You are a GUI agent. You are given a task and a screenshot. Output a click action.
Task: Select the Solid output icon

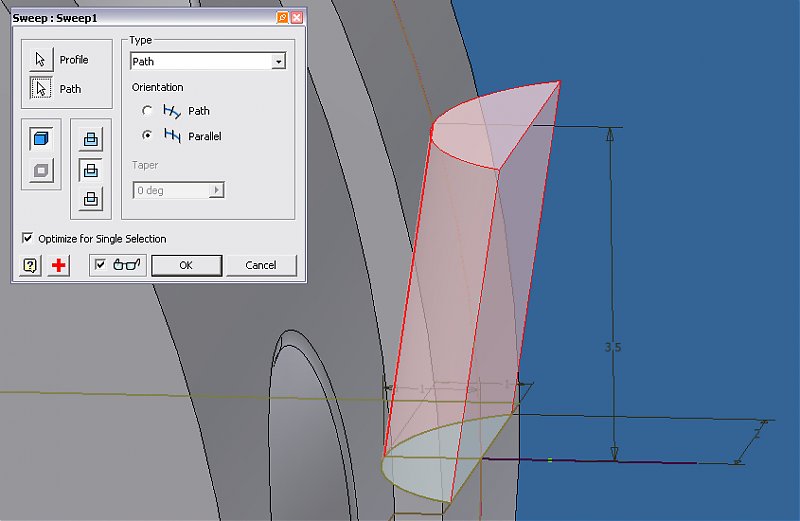(41, 139)
